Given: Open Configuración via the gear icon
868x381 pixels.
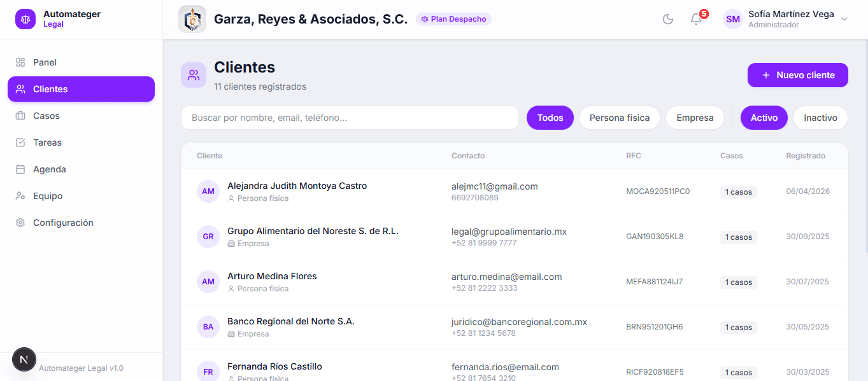Looking at the screenshot, I should point(20,223).
